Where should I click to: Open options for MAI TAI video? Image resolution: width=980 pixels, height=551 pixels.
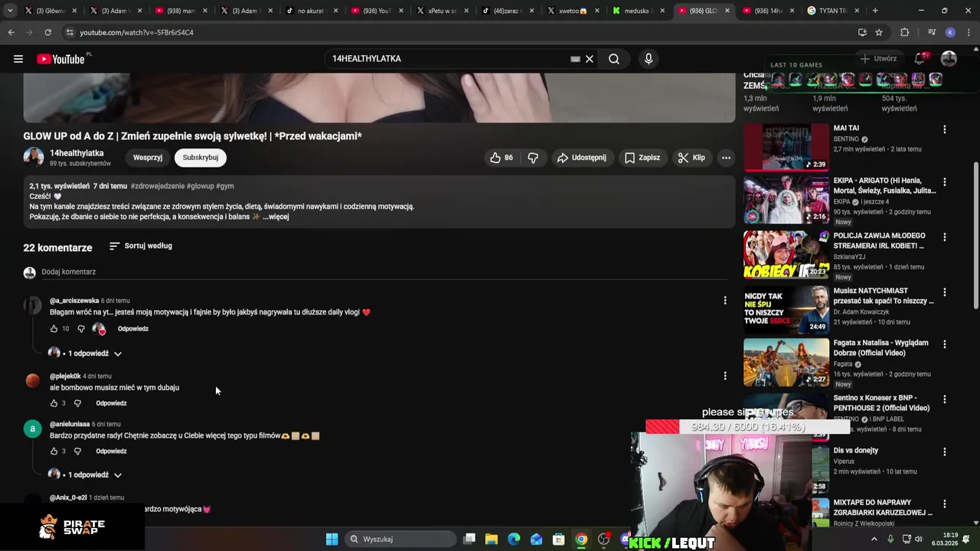944,130
